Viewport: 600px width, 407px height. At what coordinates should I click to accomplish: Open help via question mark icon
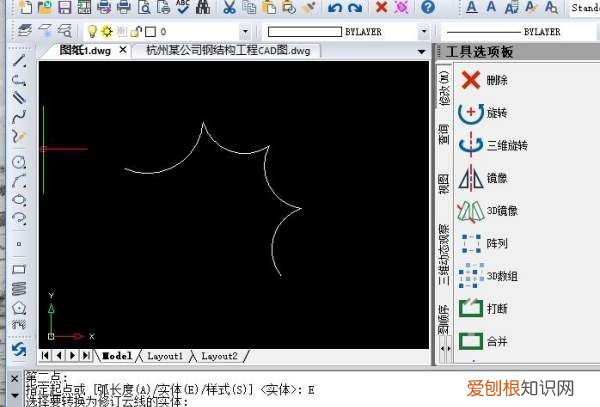pyautogui.click(x=428, y=7)
